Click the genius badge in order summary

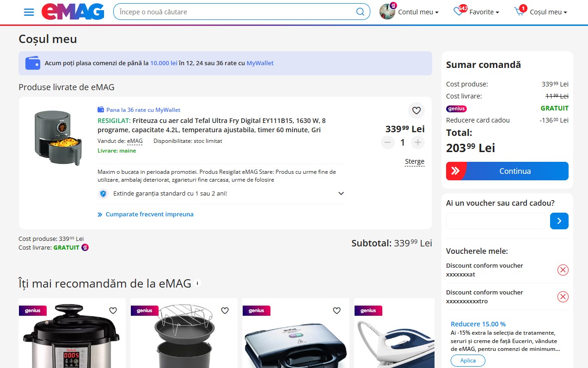pos(456,109)
